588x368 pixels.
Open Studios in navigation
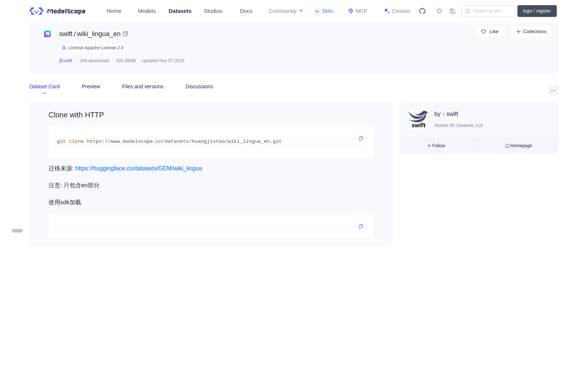click(x=213, y=11)
